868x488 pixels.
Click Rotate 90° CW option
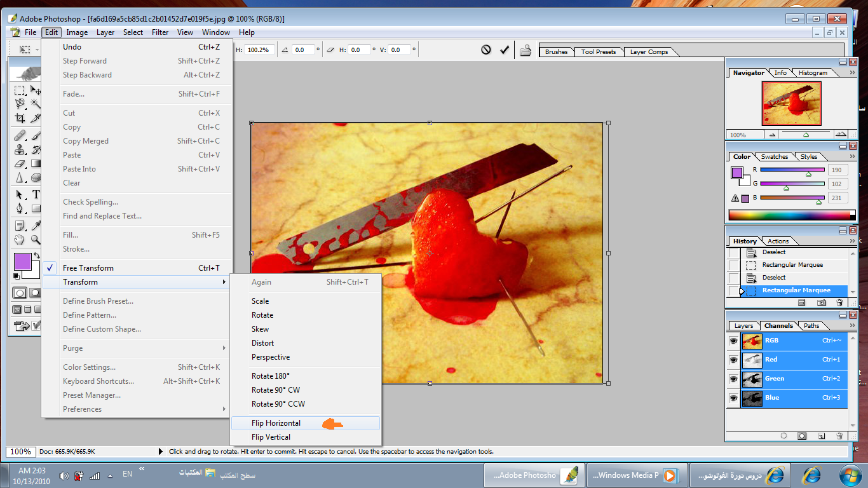tap(276, 390)
